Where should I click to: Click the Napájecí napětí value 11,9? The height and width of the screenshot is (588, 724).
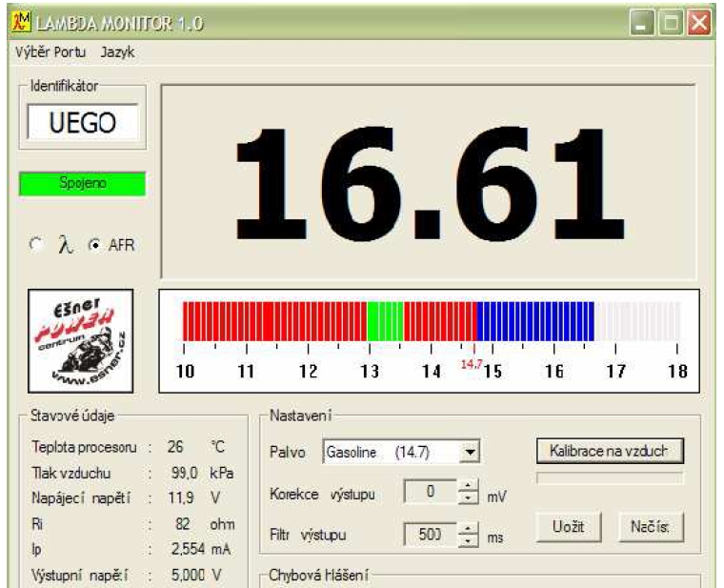coord(181,497)
